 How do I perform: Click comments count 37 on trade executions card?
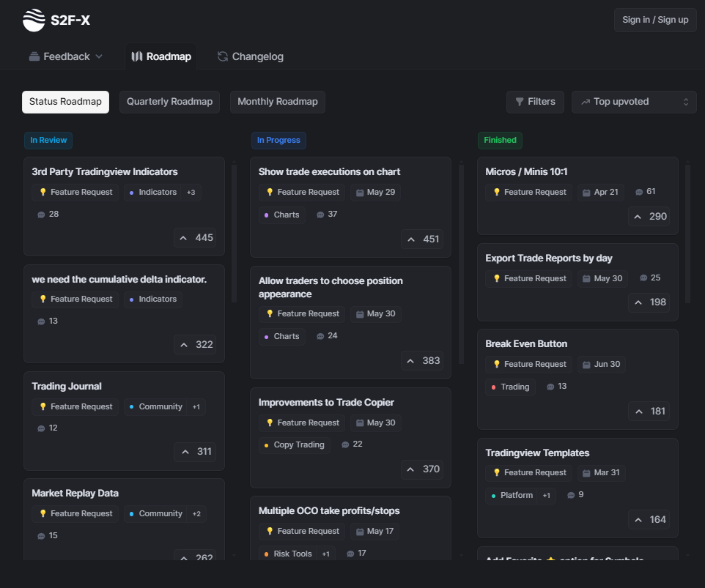327,215
